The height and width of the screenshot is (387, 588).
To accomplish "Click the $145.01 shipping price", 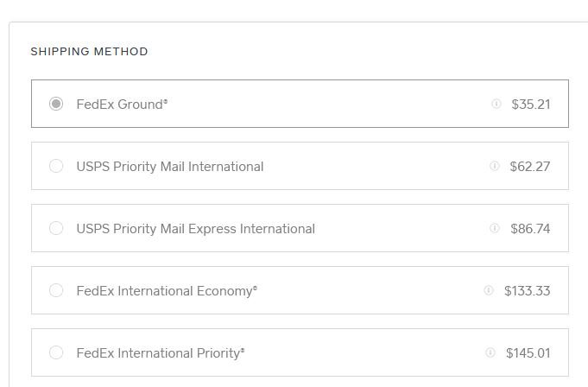I will [528, 353].
